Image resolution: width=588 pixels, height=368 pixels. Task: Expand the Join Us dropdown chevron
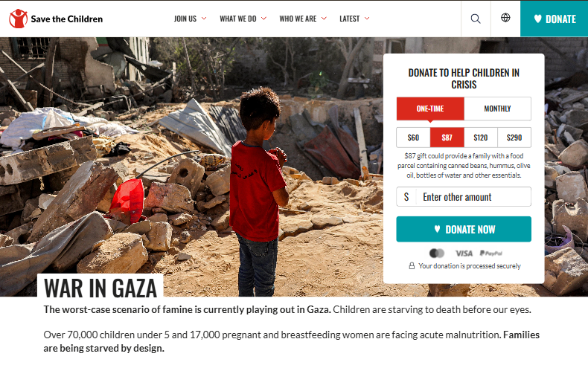(x=204, y=19)
